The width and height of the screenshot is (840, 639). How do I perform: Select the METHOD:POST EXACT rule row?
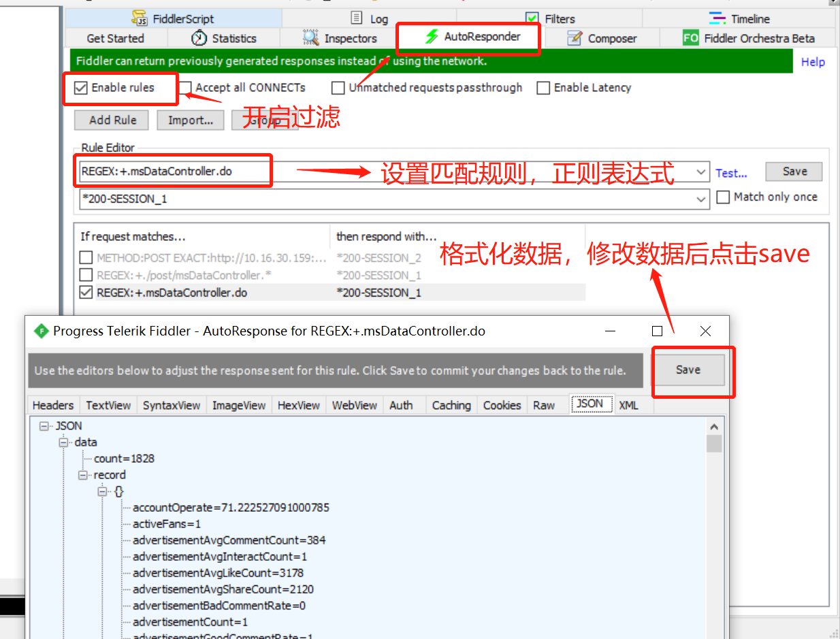(x=332, y=258)
